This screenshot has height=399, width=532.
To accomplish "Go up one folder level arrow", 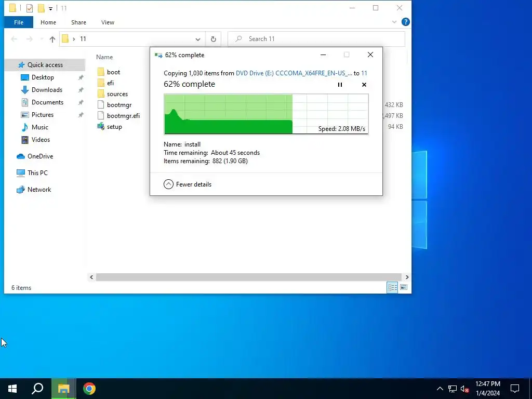I will click(x=52, y=39).
